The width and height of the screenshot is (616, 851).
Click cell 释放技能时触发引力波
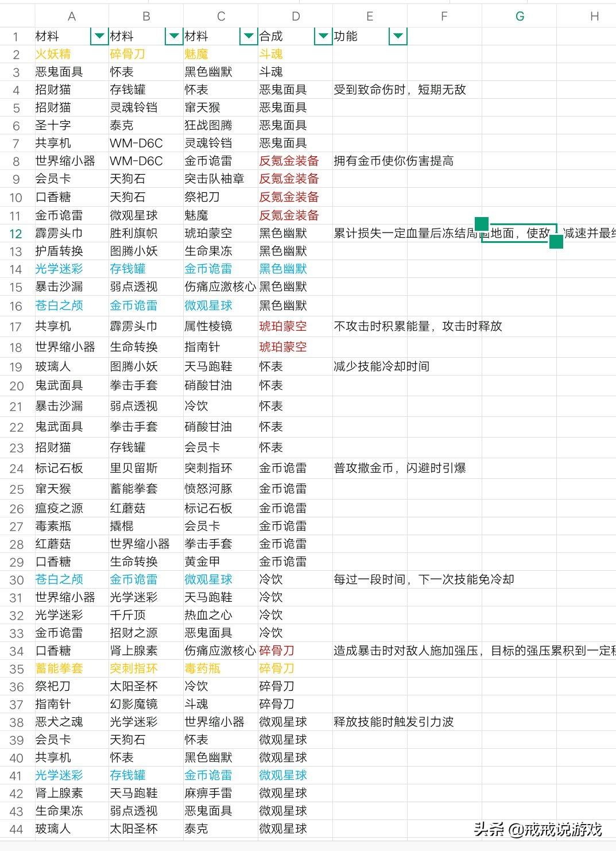coord(394,722)
